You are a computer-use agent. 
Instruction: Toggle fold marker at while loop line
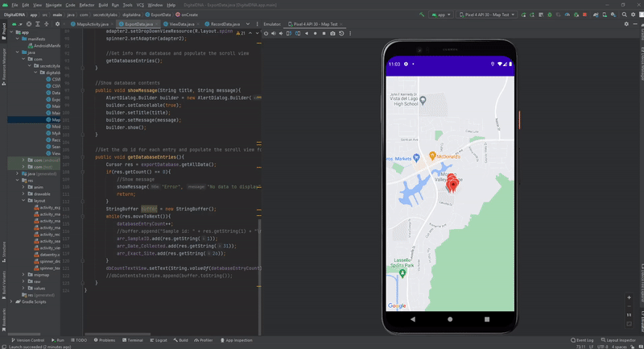coord(83,216)
